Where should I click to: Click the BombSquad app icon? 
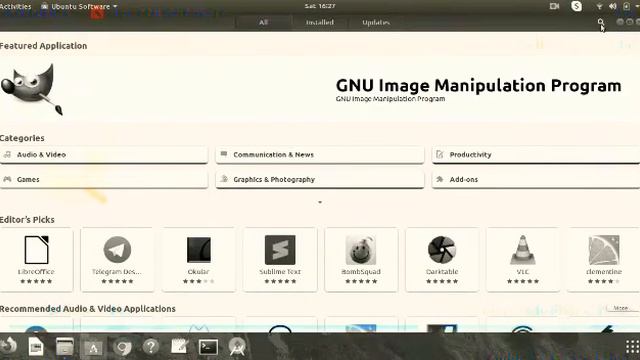[361, 250]
